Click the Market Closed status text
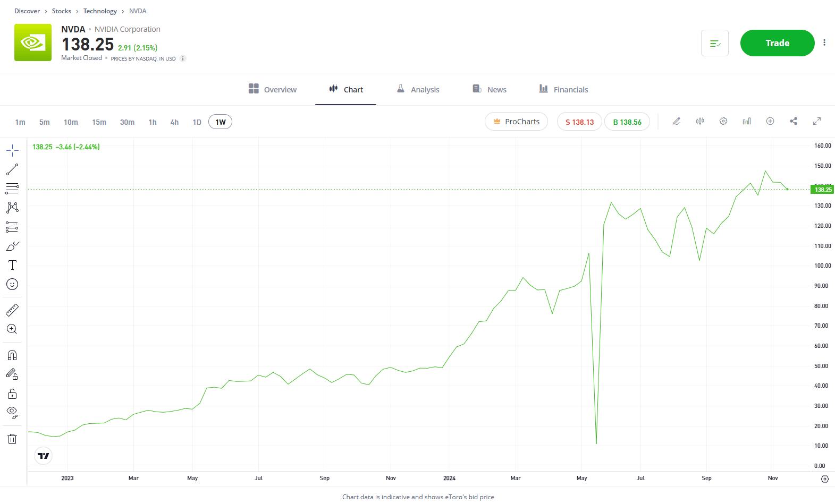The height and width of the screenshot is (504, 835). [81, 58]
